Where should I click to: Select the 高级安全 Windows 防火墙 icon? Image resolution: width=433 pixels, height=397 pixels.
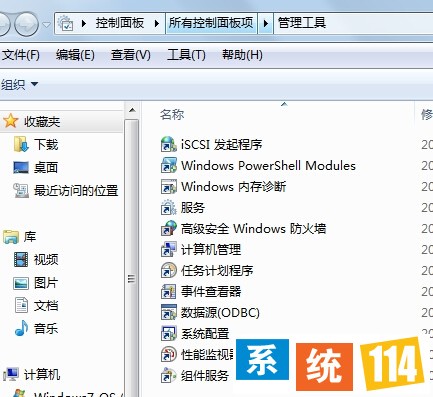click(168, 229)
